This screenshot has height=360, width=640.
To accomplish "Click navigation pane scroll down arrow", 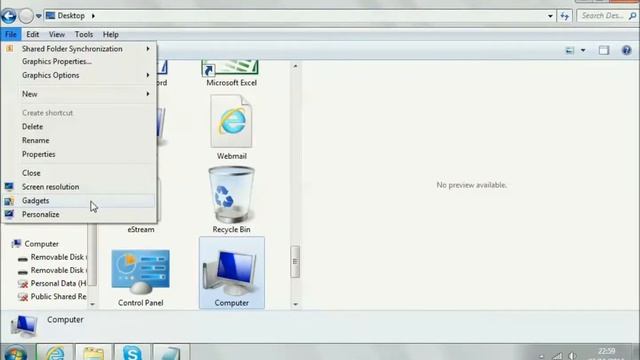I will click(92, 304).
